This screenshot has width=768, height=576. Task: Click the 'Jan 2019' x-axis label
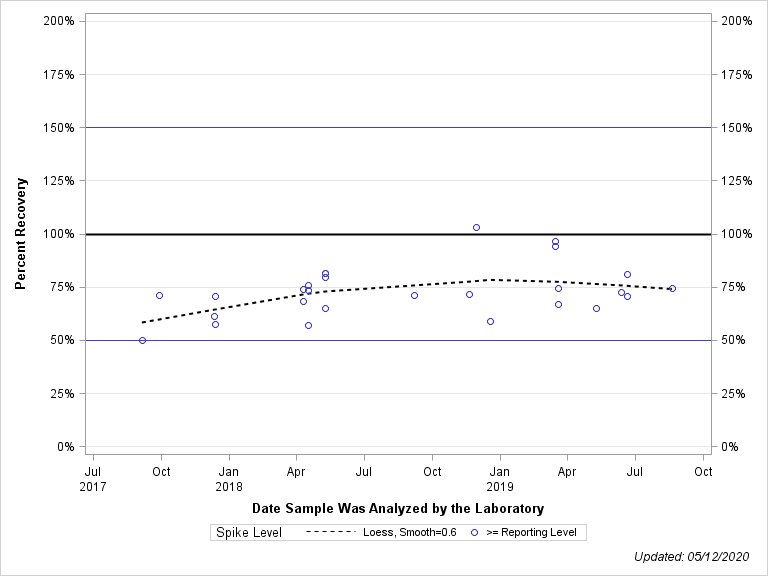(x=500, y=479)
